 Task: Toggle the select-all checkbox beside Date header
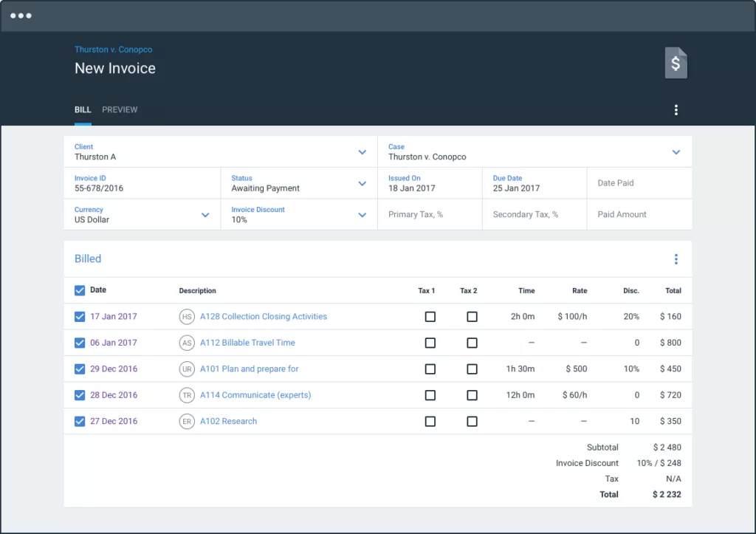coord(80,290)
